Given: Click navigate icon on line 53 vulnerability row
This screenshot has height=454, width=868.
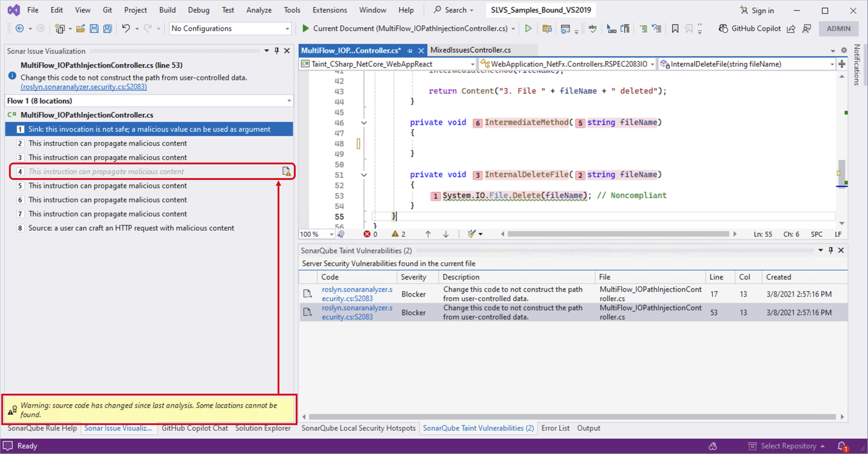Looking at the screenshot, I should pyautogui.click(x=307, y=312).
